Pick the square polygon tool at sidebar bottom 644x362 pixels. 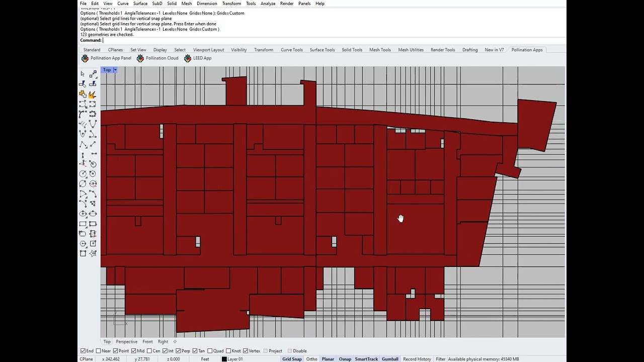click(83, 253)
